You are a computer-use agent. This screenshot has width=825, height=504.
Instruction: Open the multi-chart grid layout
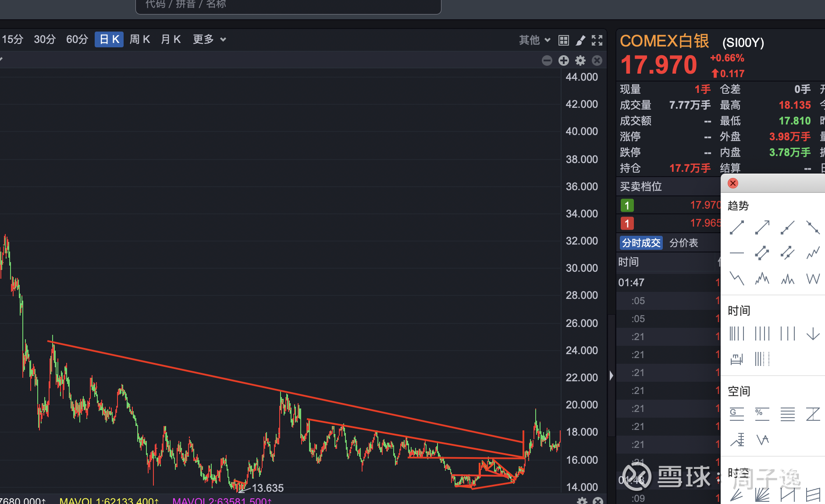564,40
